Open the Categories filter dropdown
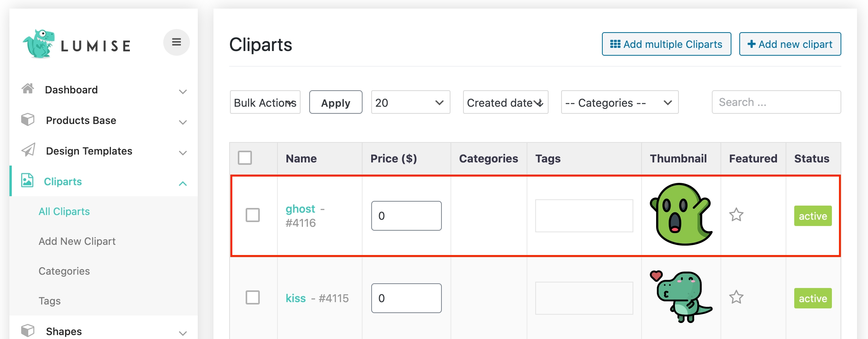868x339 pixels. pyautogui.click(x=619, y=102)
